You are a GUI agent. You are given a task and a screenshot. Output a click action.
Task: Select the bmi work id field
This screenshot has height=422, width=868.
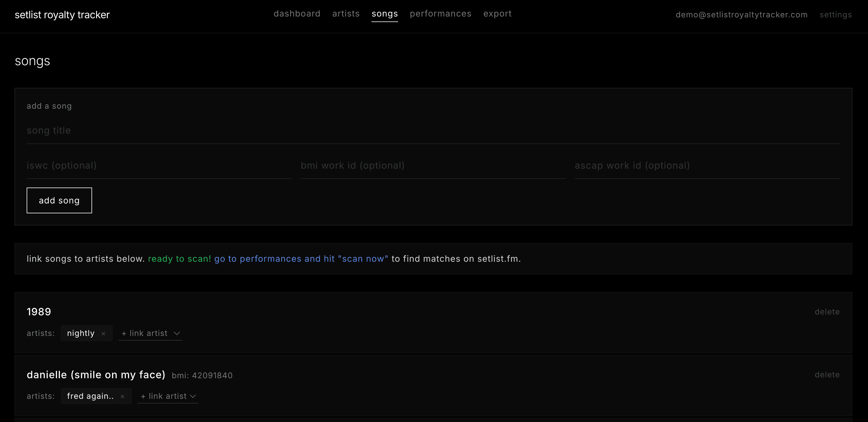coord(404,165)
